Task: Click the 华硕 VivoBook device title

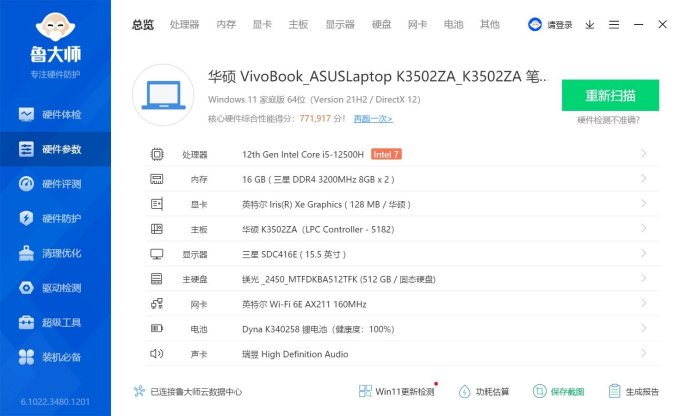Action: point(378,77)
